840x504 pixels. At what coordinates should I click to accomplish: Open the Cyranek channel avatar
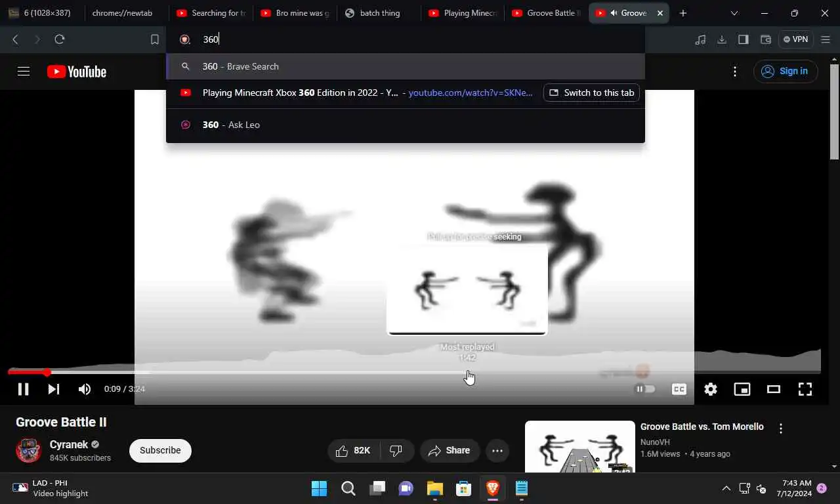coord(29,450)
